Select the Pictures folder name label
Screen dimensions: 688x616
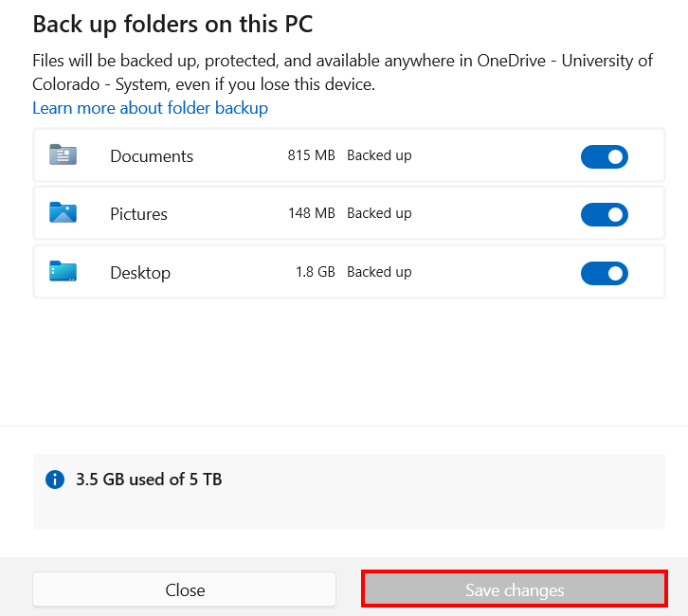point(138,214)
